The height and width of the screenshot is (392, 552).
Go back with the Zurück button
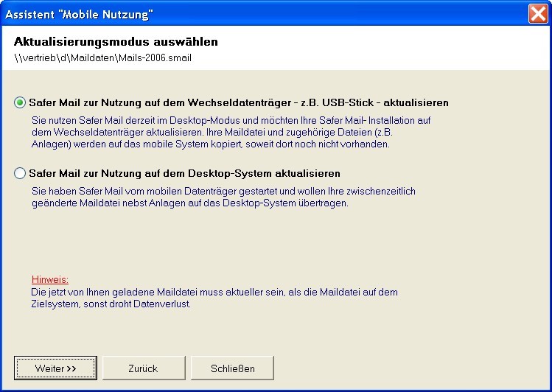[x=144, y=368]
